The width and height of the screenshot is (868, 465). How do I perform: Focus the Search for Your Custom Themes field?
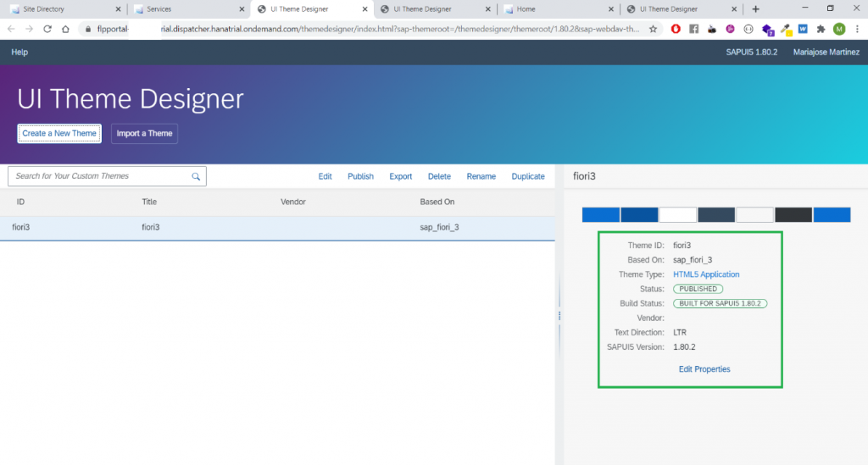click(107, 176)
